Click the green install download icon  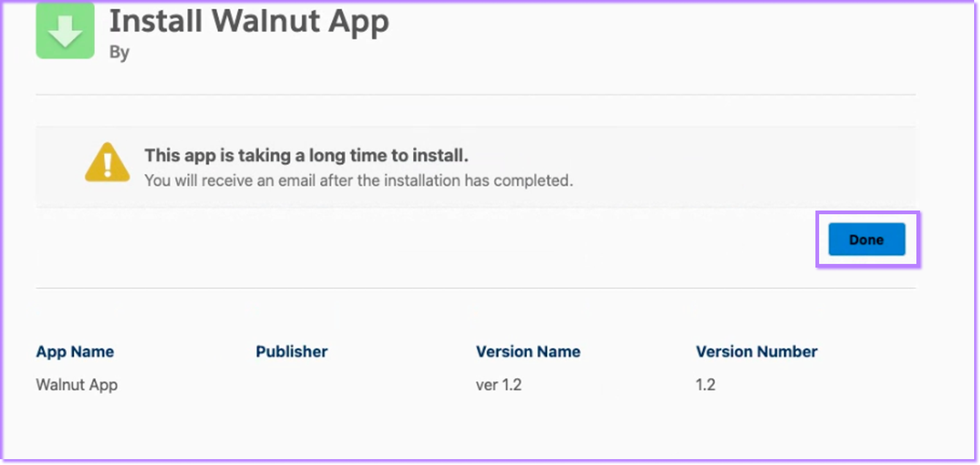tap(65, 30)
